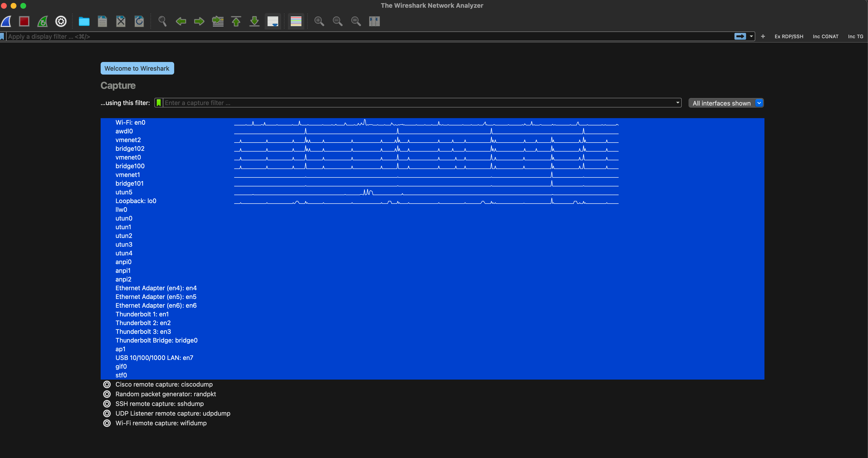Viewport: 868px width, 458px height.
Task: Go back in packet history arrow
Action: (181, 21)
